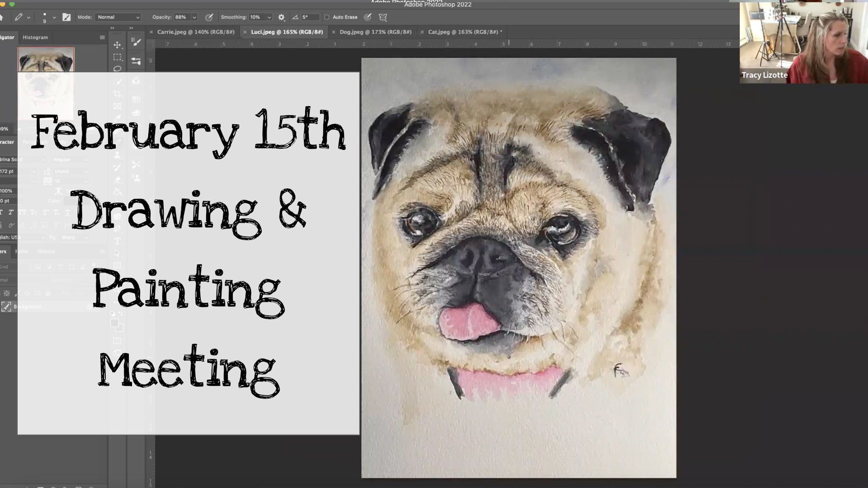Open the Navigator panel menu icon

click(x=102, y=38)
